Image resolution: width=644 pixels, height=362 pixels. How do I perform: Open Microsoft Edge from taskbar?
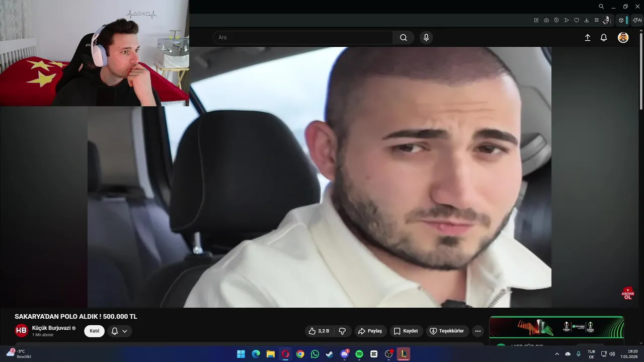click(x=256, y=354)
